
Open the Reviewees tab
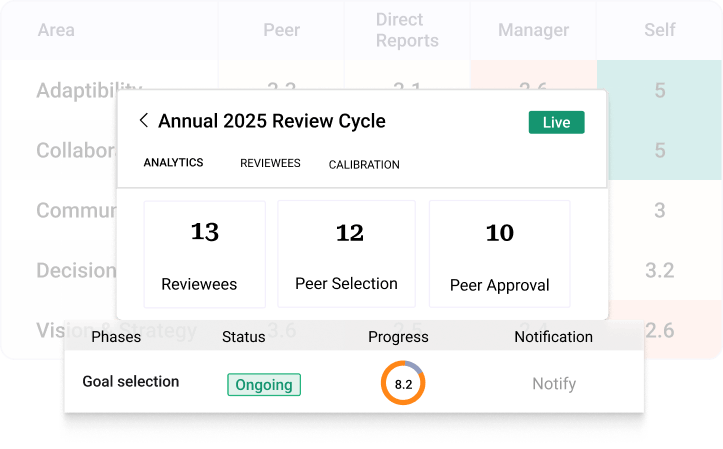point(270,163)
